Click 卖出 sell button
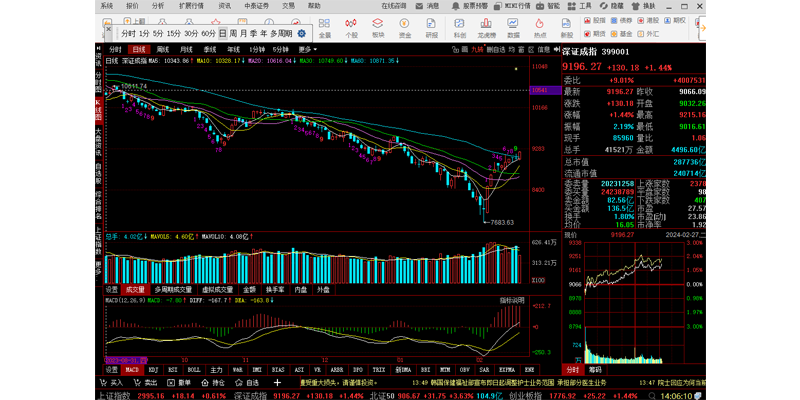This screenshot has height=400, width=800. pyautogui.click(x=145, y=382)
